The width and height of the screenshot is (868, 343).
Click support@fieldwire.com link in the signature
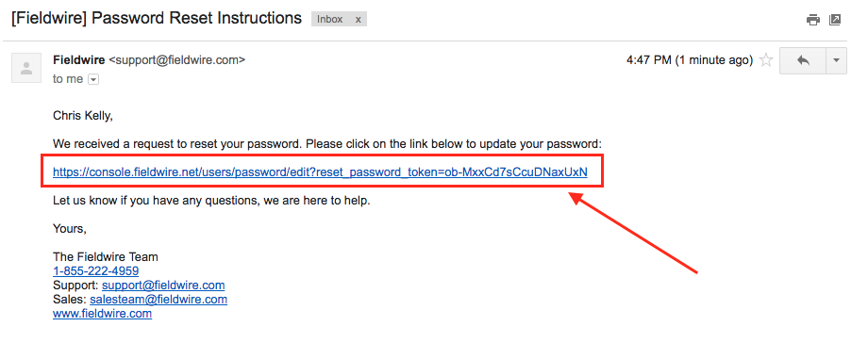163,286
